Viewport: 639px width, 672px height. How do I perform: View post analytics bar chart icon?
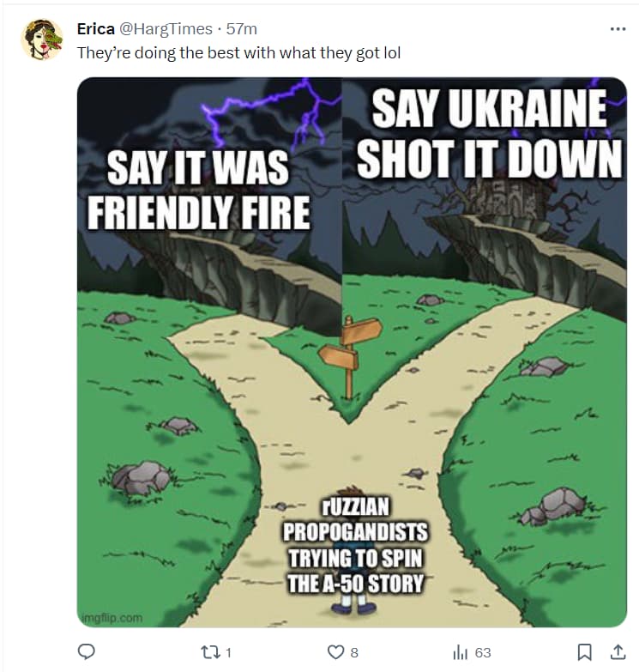[x=461, y=652]
